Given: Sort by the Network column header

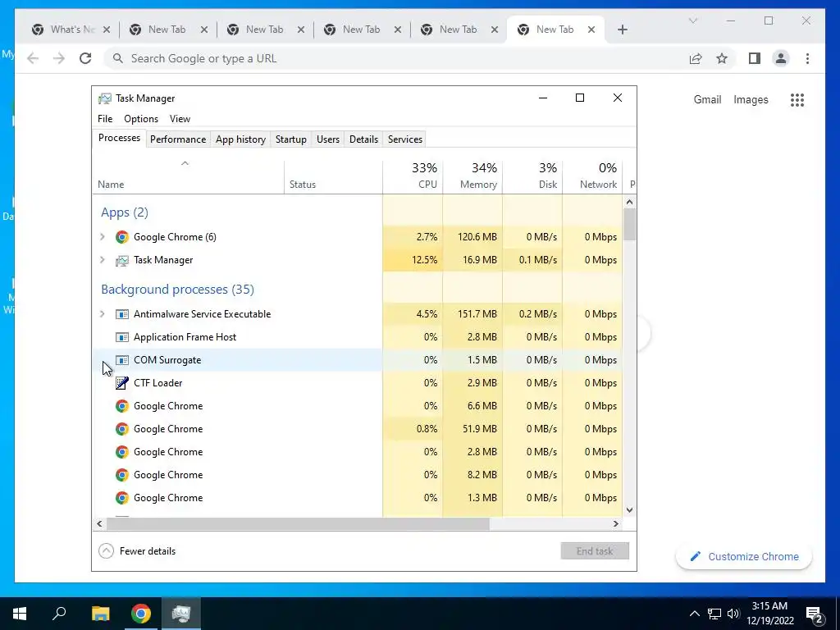Looking at the screenshot, I should coord(592,177).
